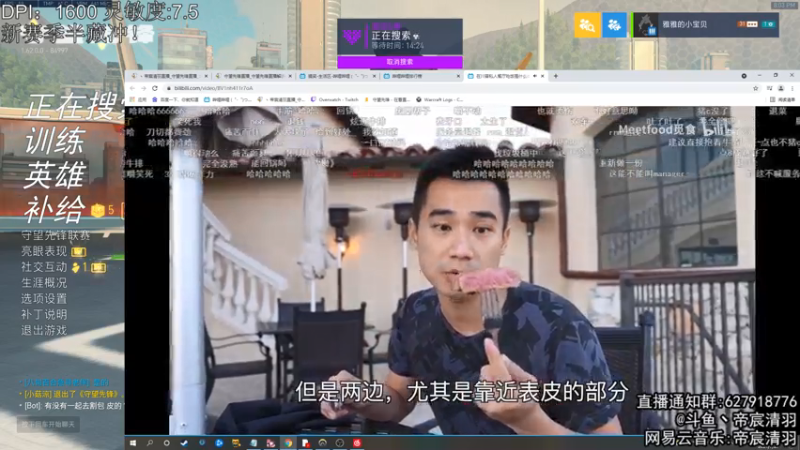800x450 pixels.
Task: Open Chrome from the taskbar
Action: click(x=288, y=443)
